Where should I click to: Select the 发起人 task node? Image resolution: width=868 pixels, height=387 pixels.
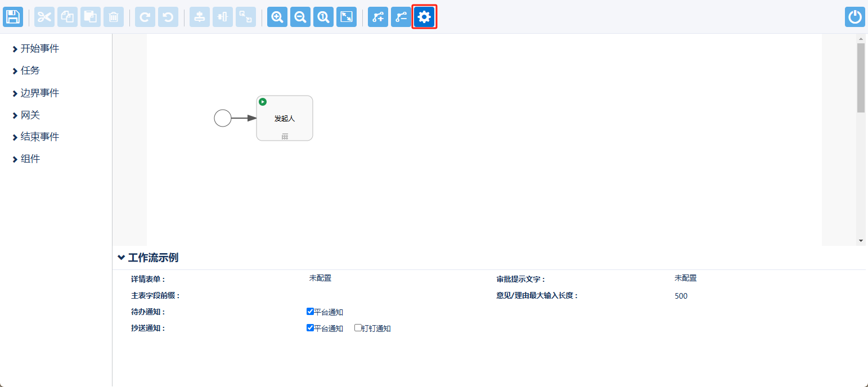pos(285,118)
